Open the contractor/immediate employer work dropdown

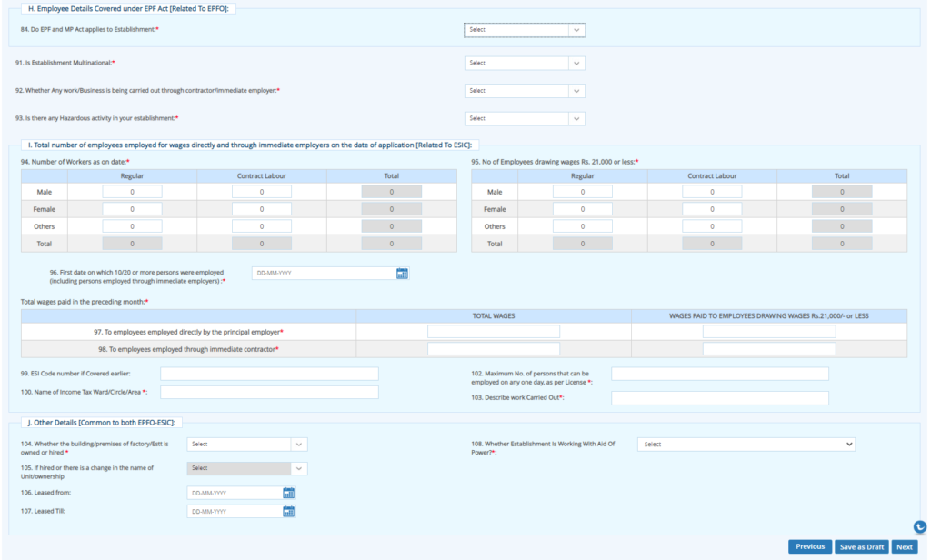coord(525,90)
